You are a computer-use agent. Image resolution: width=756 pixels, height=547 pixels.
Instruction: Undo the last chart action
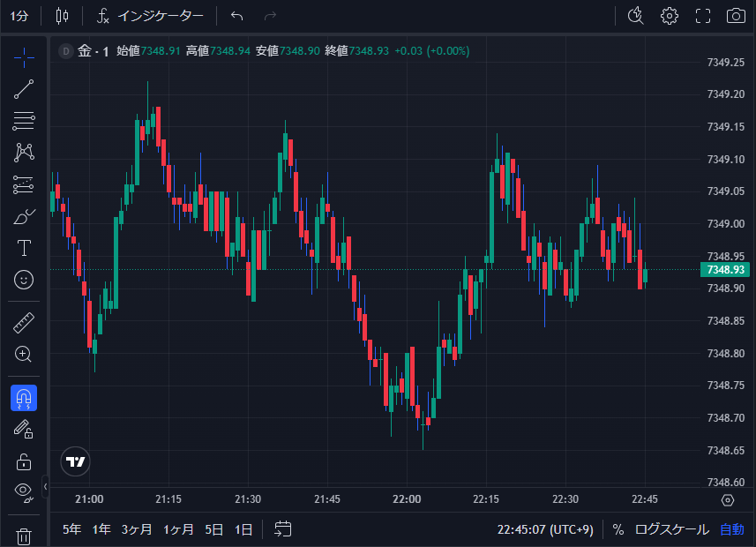236,16
